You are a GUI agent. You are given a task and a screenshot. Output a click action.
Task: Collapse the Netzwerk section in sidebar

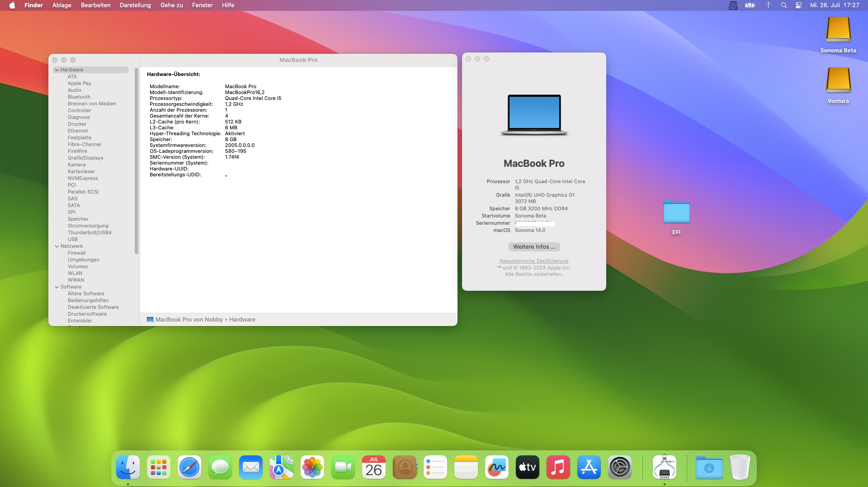click(x=57, y=246)
